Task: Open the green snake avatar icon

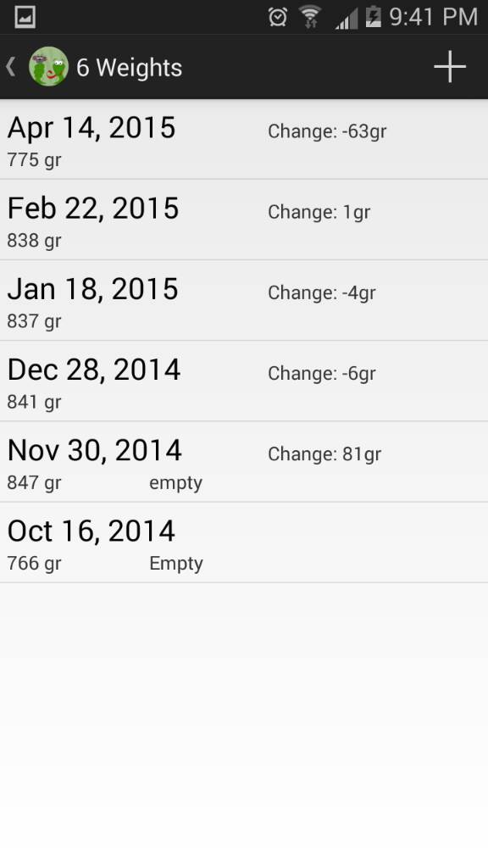Action: pos(48,66)
